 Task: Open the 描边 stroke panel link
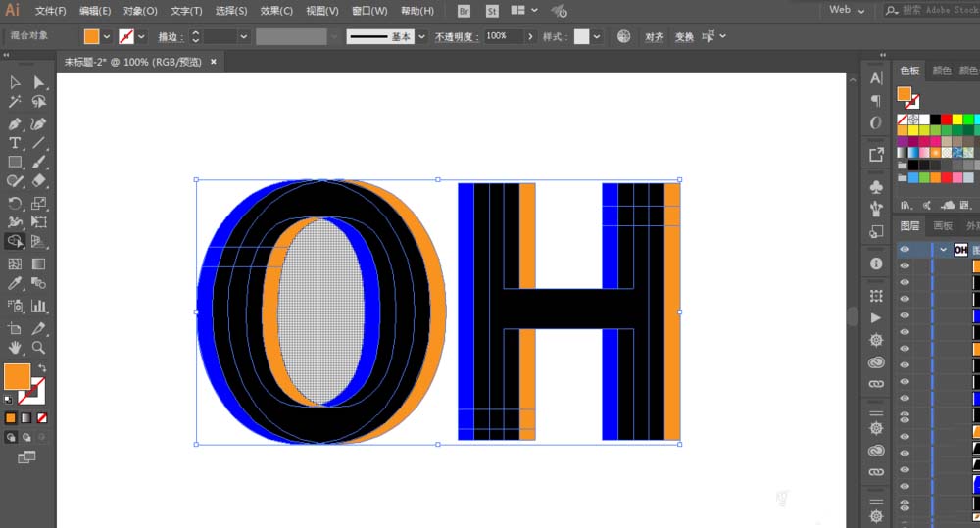point(170,37)
